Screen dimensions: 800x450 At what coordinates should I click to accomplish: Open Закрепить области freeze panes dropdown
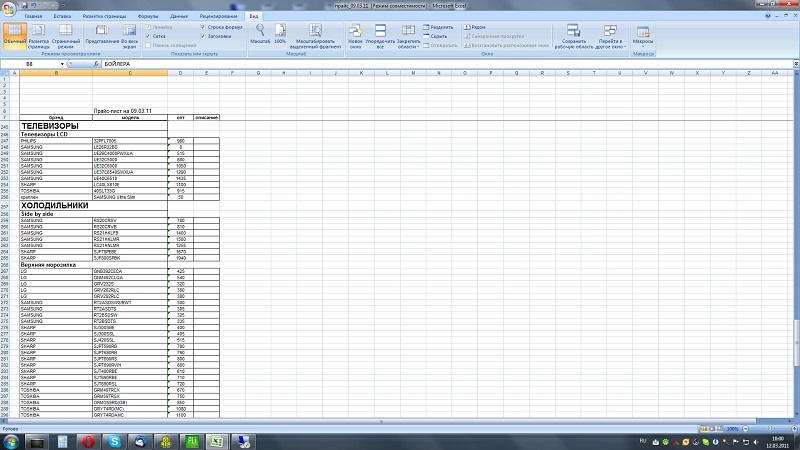pos(408,37)
